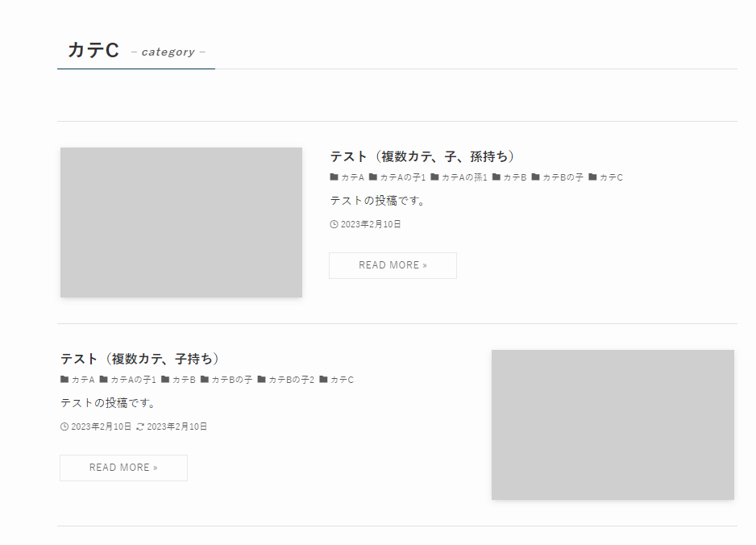Open the thumbnail of the 子持ち post
The image size is (756, 545).
tap(613, 425)
